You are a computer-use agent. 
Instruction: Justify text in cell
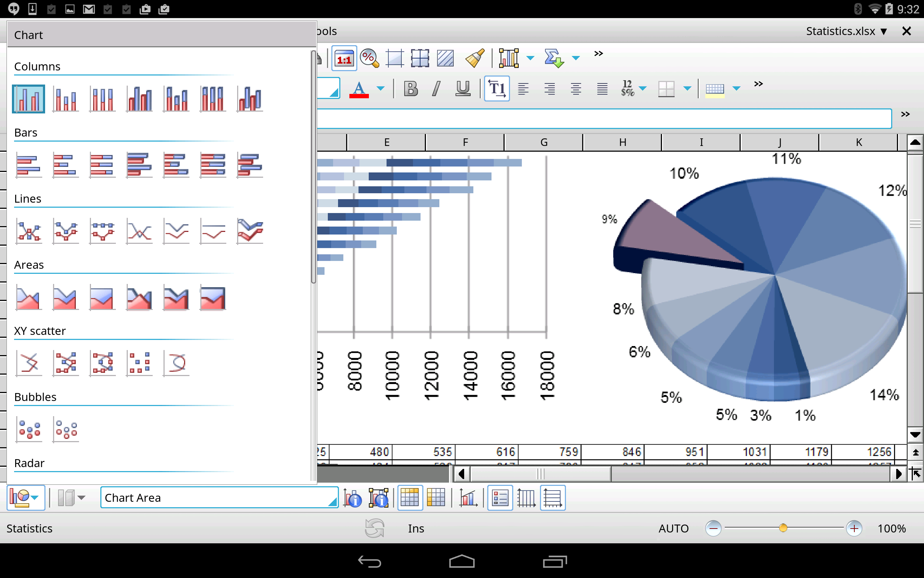tap(602, 89)
